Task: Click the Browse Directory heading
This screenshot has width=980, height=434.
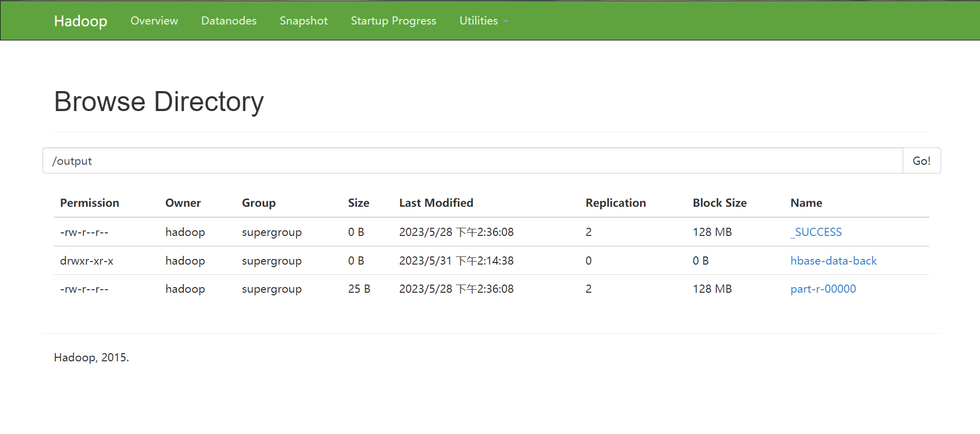Action: pos(159,101)
